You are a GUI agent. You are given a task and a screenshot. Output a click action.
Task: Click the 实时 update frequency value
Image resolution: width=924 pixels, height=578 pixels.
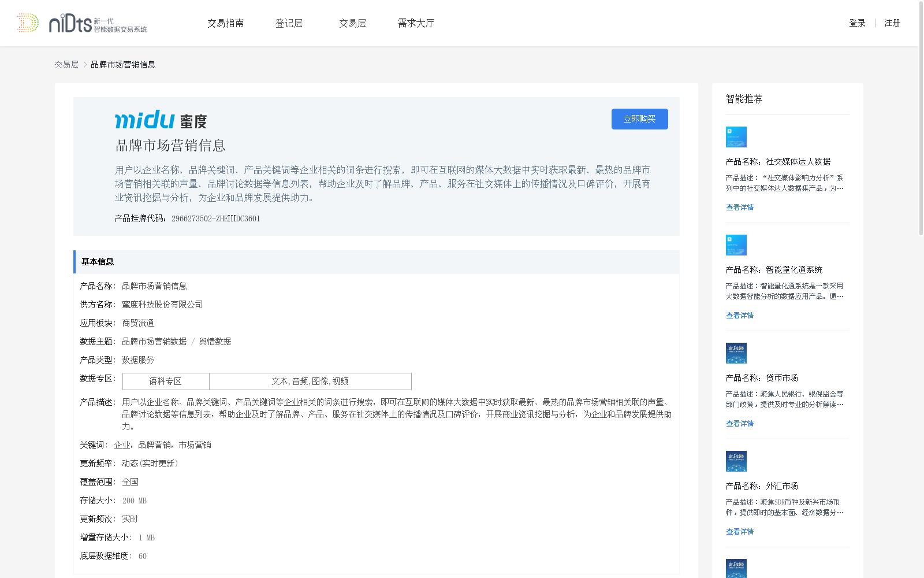point(130,519)
